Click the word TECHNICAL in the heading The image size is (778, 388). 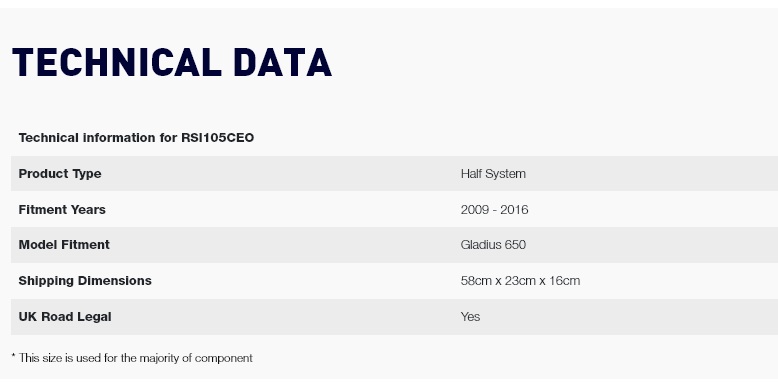click(x=117, y=63)
